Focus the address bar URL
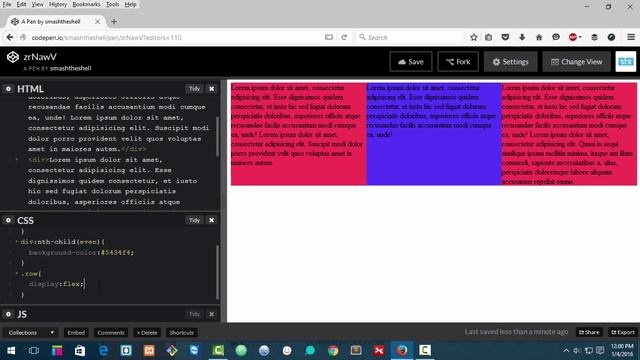Image resolution: width=640 pixels, height=360 pixels. point(171,38)
